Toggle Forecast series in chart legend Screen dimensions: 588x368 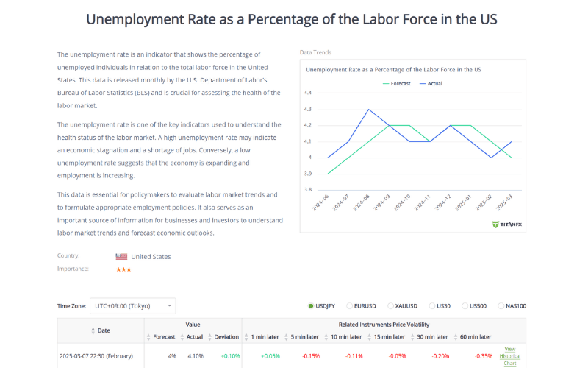396,84
